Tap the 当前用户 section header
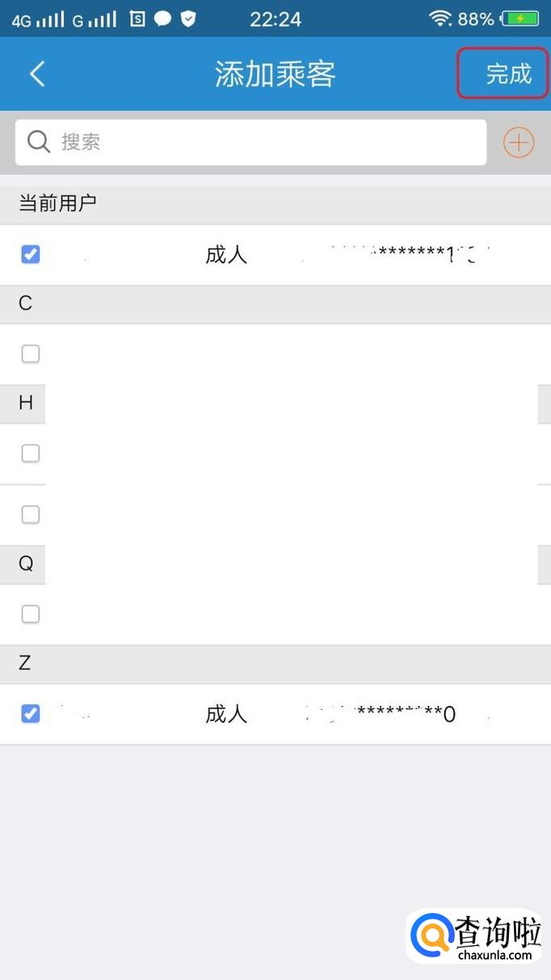 pyautogui.click(x=58, y=204)
